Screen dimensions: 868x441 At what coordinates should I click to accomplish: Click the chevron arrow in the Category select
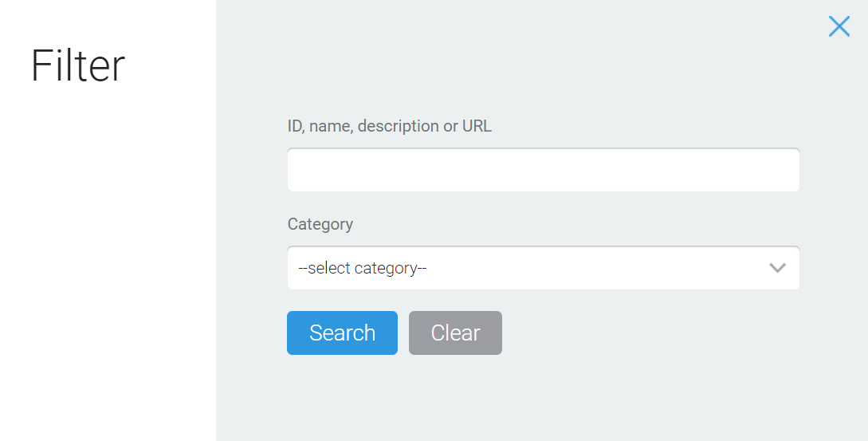click(777, 268)
